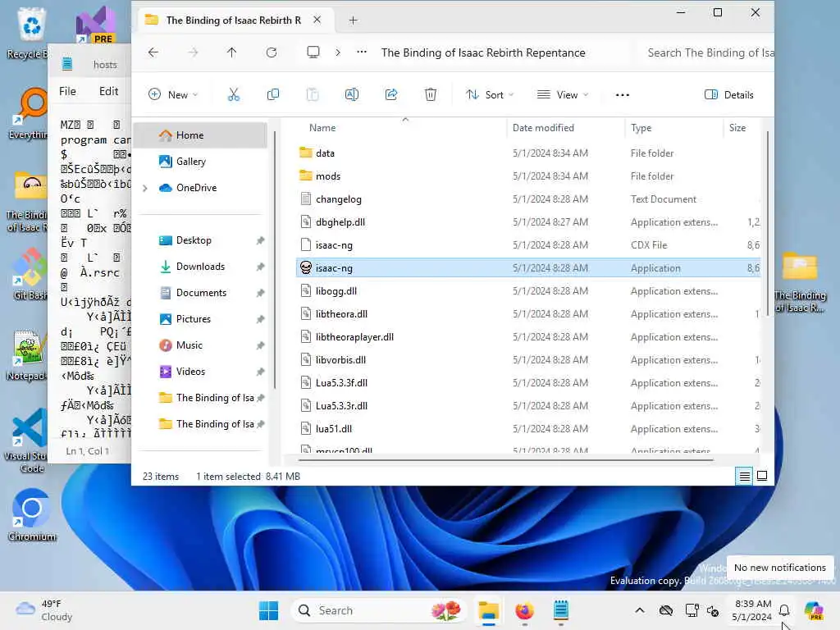Open the View dropdown menu
840x630 pixels.
[563, 95]
